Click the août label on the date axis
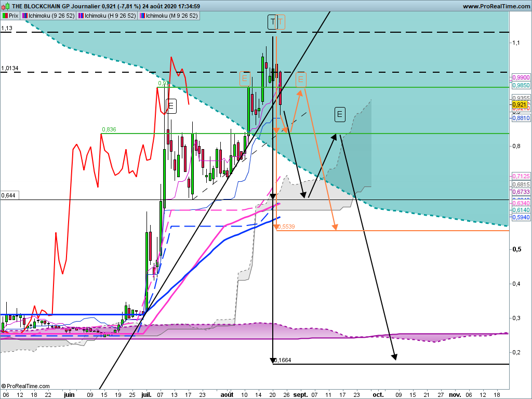 [227, 395]
